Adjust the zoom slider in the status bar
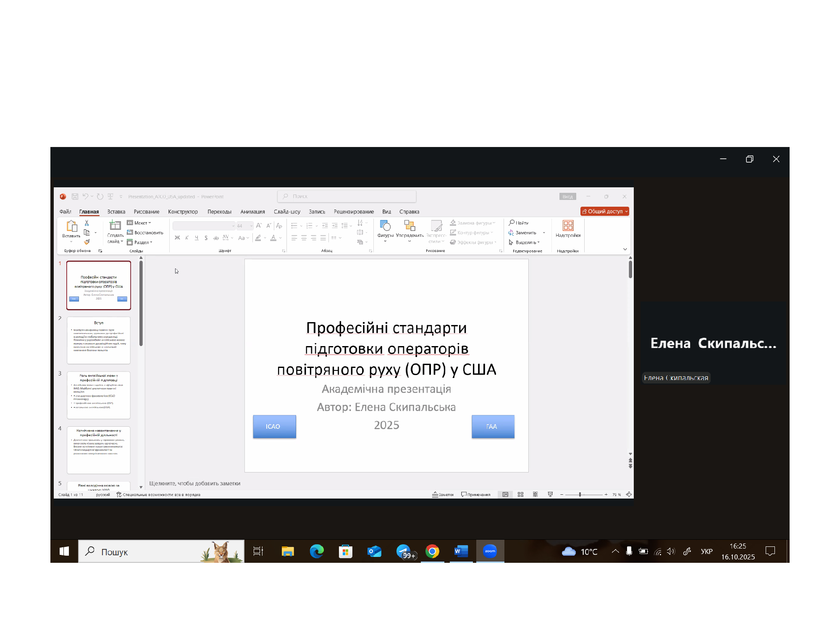840x630 pixels. click(x=580, y=495)
